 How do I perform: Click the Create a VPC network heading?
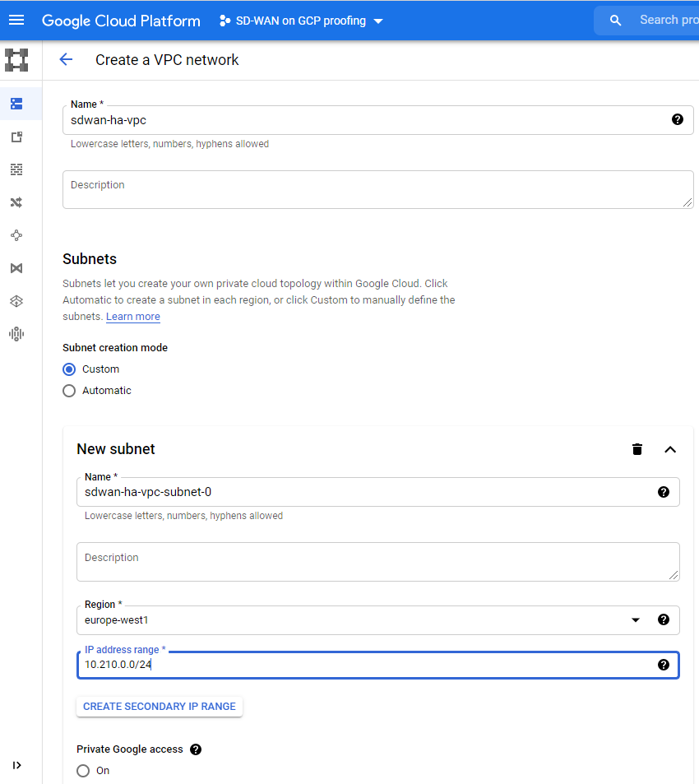167,60
